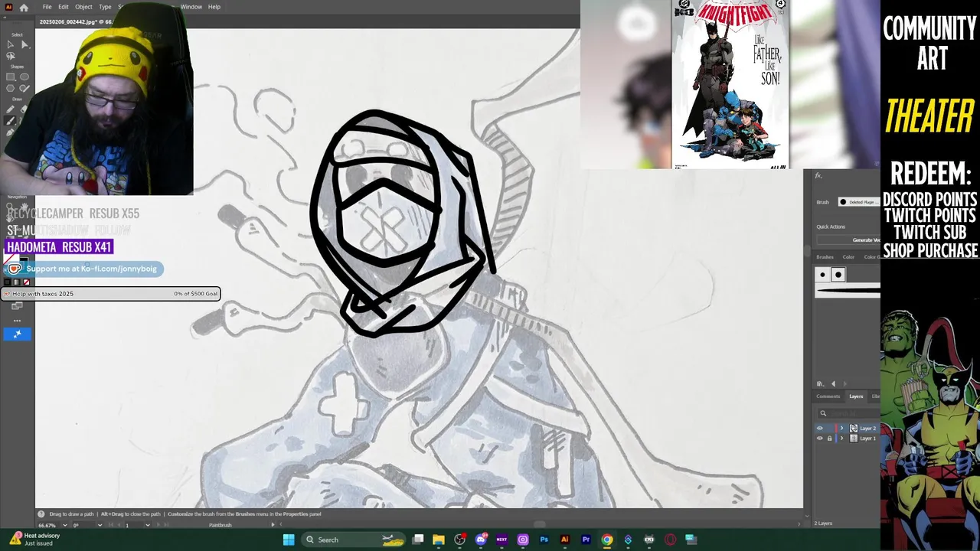
Task: Click the None fill mode swatch
Action: pyautogui.click(x=26, y=282)
